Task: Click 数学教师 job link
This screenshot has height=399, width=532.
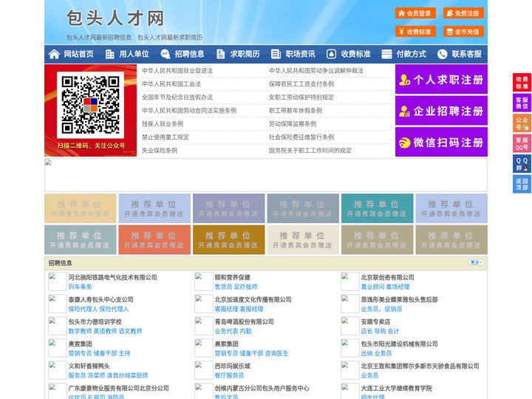Action: (x=80, y=331)
